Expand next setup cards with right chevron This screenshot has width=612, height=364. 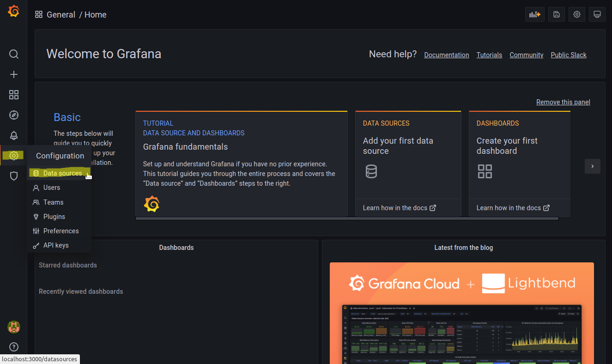593,166
